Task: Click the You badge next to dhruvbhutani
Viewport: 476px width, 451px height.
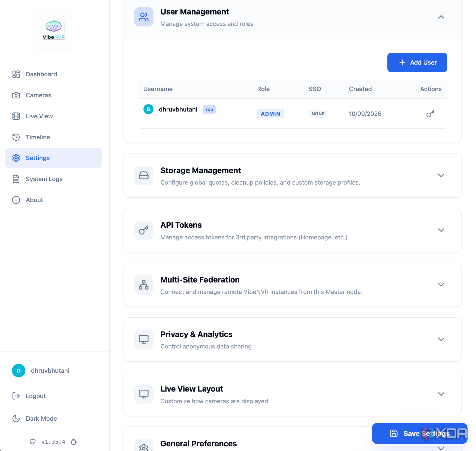Action: point(209,109)
